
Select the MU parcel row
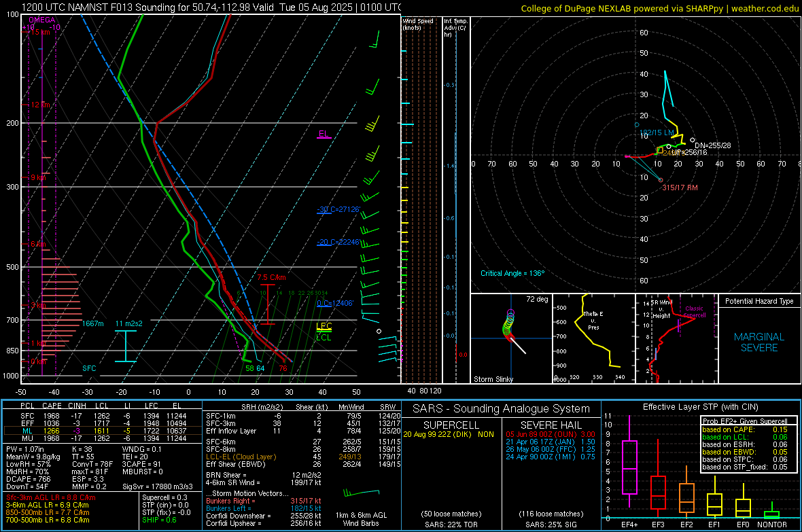click(103, 438)
